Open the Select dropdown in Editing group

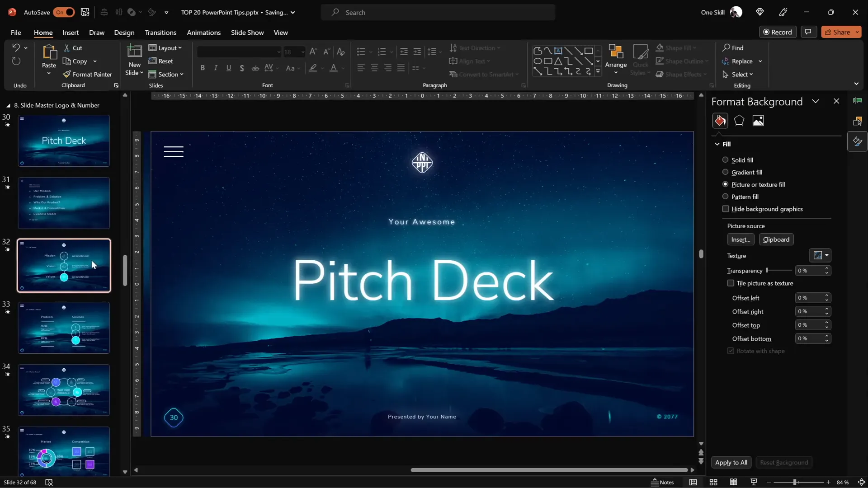pyautogui.click(x=738, y=75)
